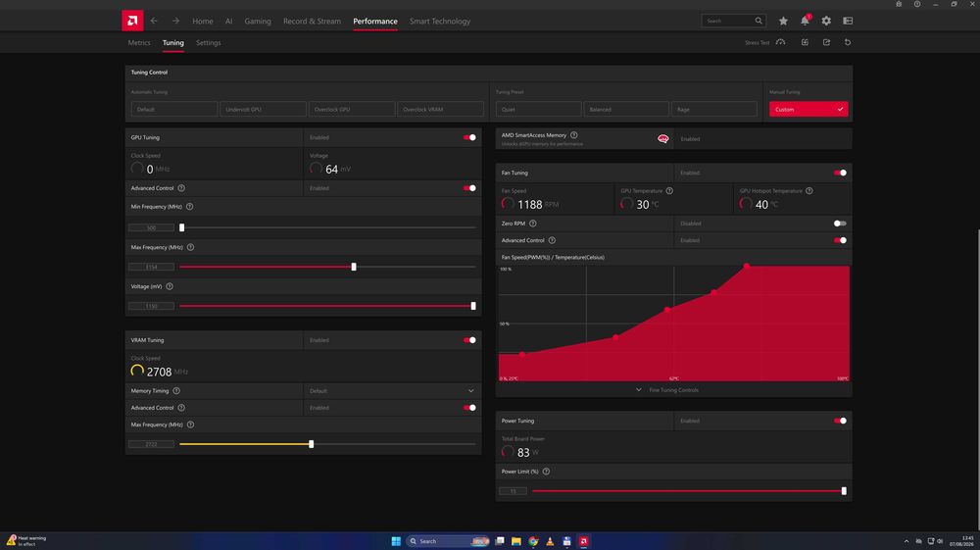The image size is (980, 550).
Task: Open Google Chrome from taskbar
Action: (532, 541)
